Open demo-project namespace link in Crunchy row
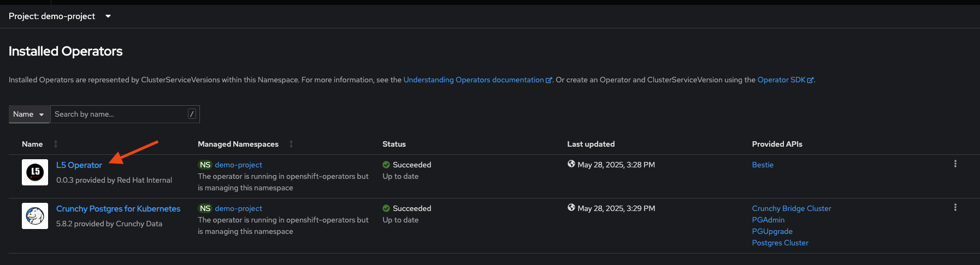980x265 pixels. click(239, 208)
